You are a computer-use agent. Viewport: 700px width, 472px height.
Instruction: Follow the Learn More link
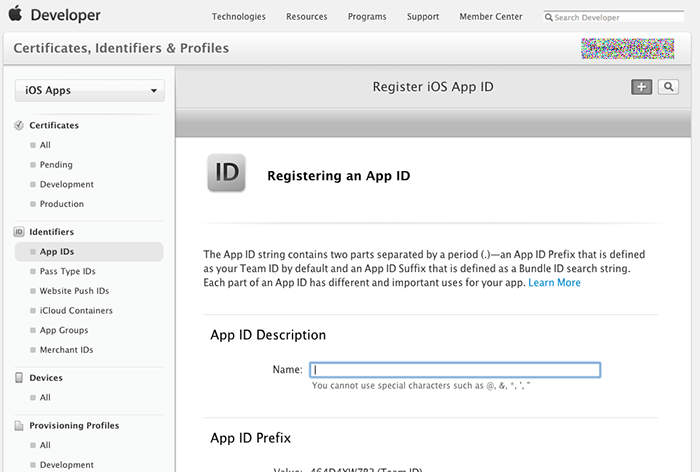click(554, 283)
